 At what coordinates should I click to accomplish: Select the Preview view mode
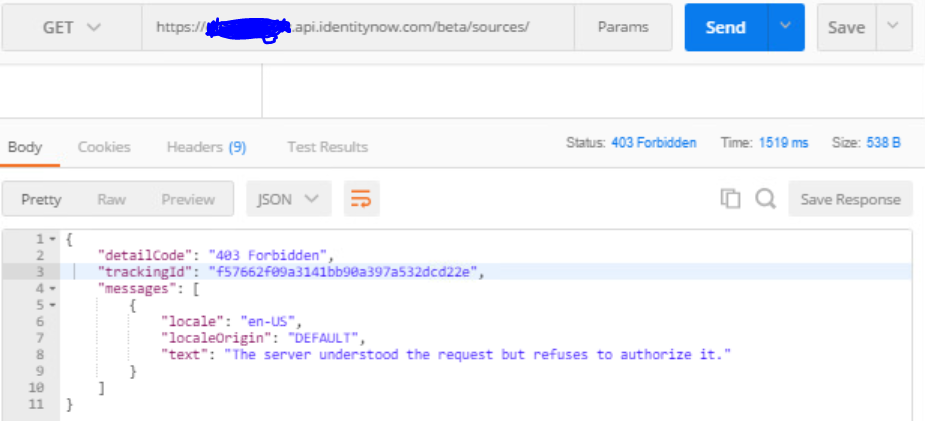point(188,199)
